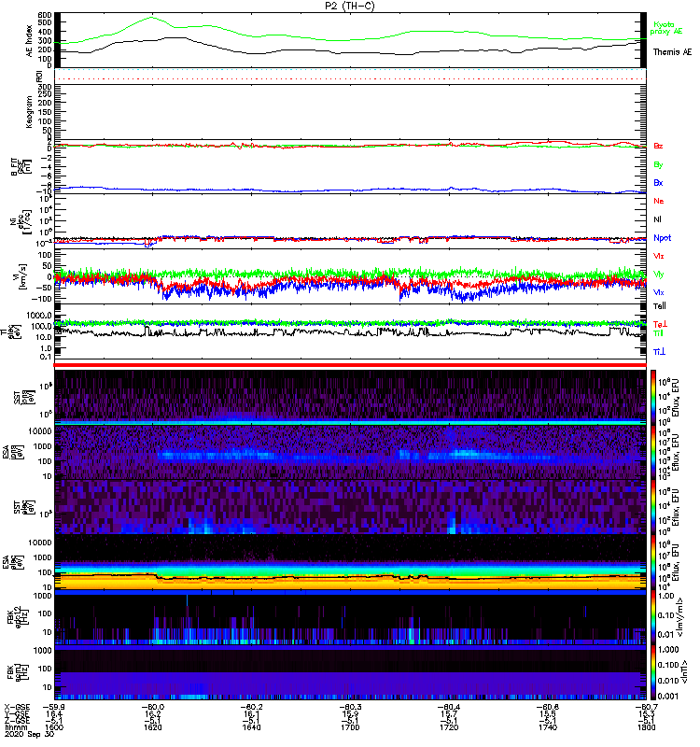Click the X-GSE value -60.3
This screenshot has height=747, width=700.
click(350, 708)
